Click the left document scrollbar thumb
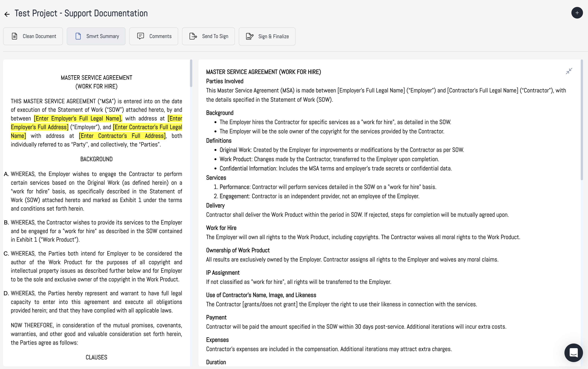The height and width of the screenshot is (369, 588). [x=191, y=73]
